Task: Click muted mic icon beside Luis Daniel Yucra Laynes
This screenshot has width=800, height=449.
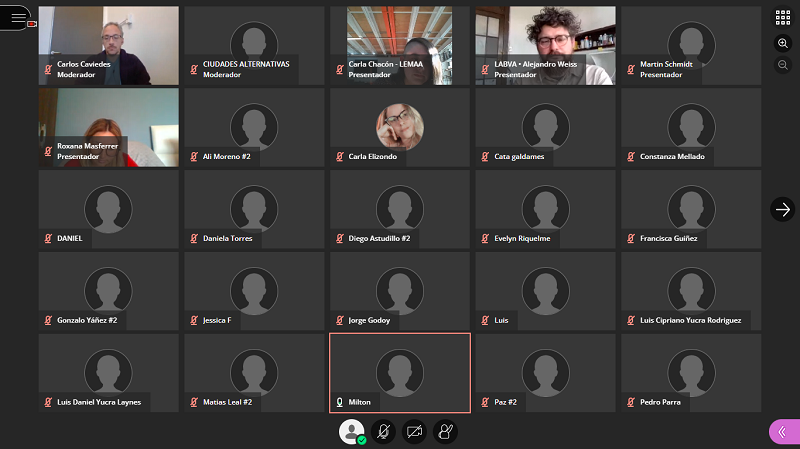Action: tap(48, 402)
